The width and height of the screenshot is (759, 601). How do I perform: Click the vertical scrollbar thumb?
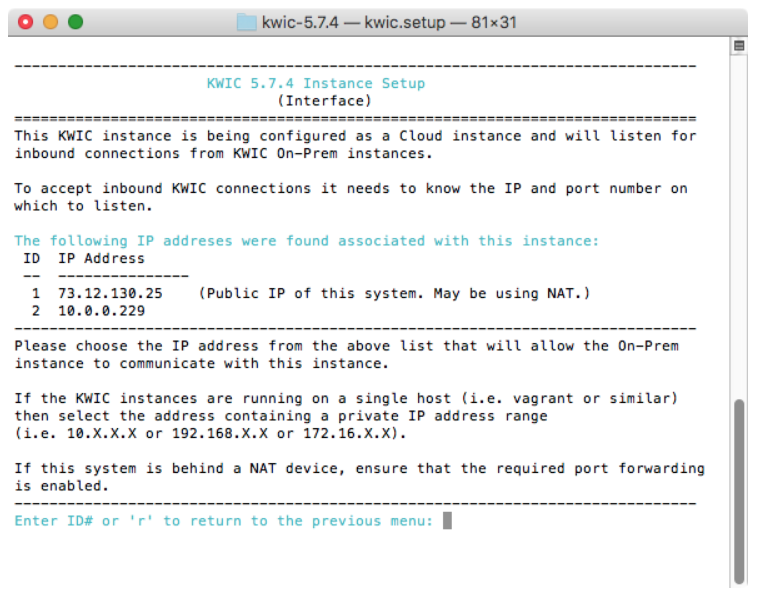click(739, 491)
